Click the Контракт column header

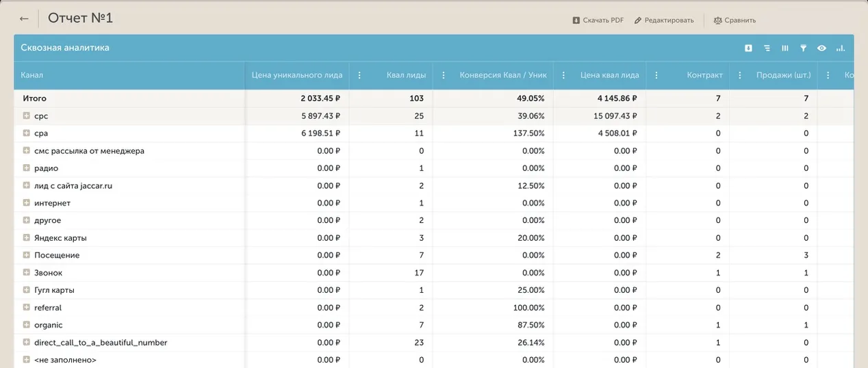704,75
